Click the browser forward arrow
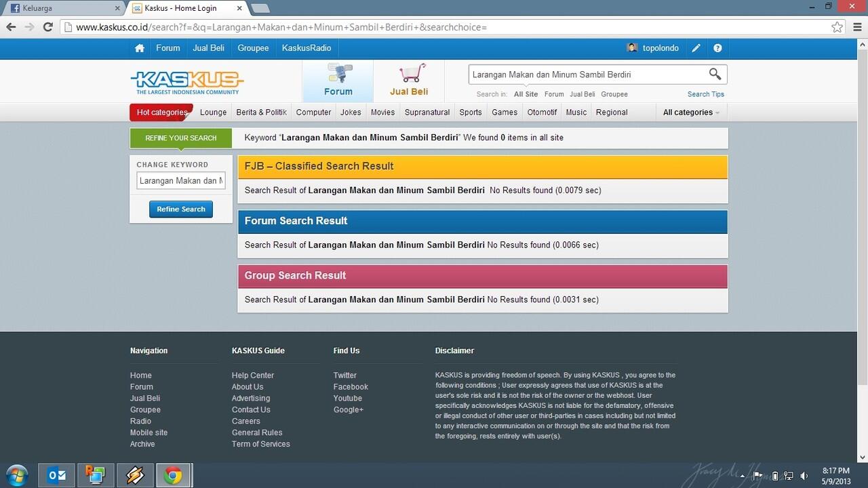Image resolution: width=868 pixels, height=488 pixels. [29, 27]
